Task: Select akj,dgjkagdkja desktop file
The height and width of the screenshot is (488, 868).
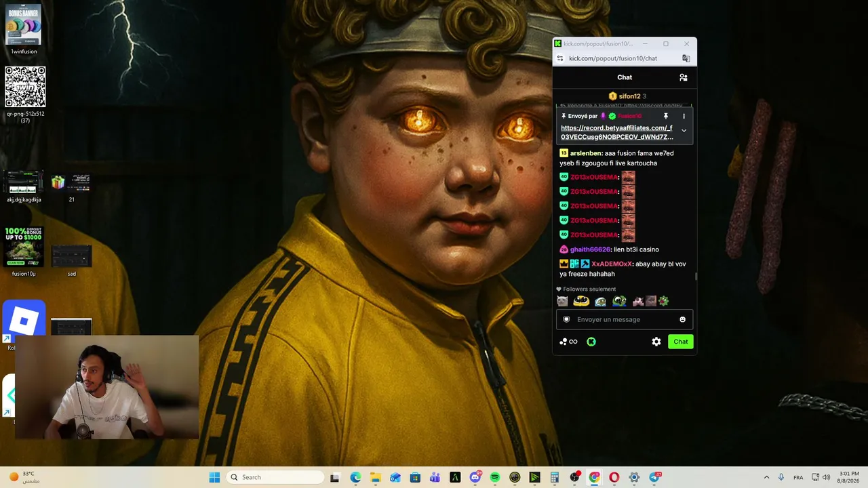Action: point(24,186)
